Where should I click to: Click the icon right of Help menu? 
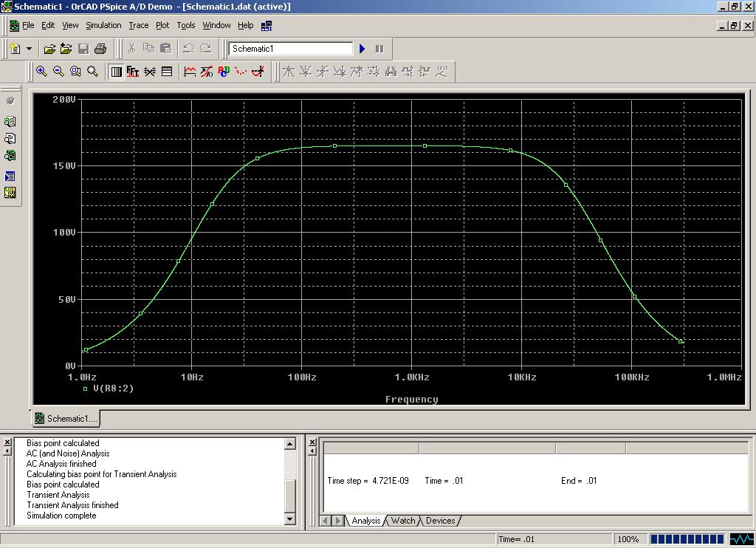[x=267, y=26]
